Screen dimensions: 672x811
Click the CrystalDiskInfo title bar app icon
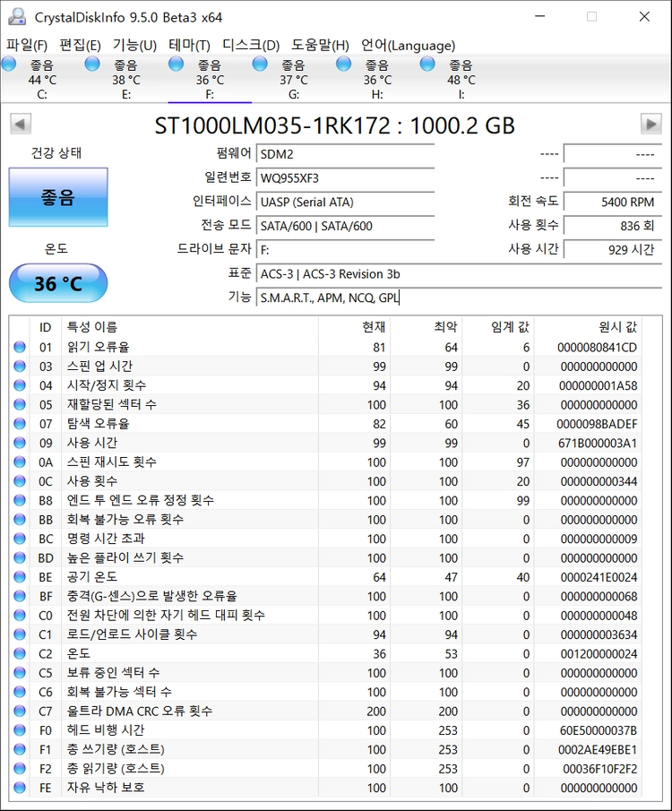17,17
